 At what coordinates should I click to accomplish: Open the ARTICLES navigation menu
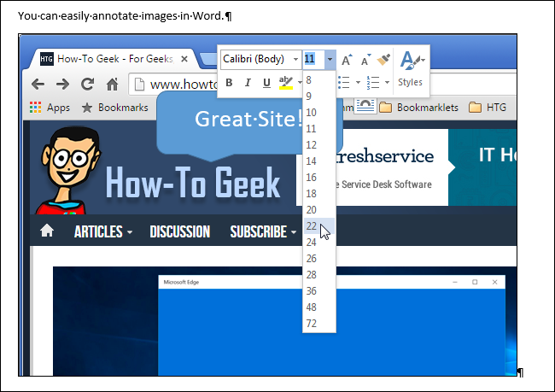pos(103,232)
